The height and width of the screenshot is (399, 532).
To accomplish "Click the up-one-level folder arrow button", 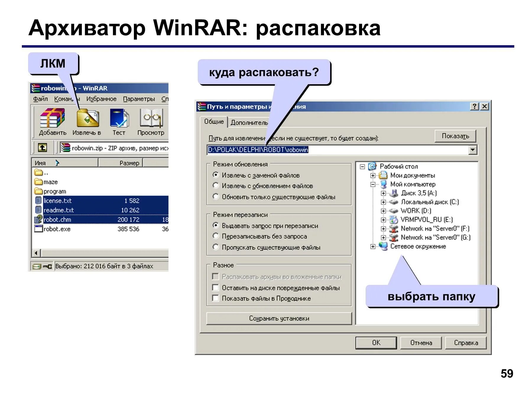I will 42,147.
